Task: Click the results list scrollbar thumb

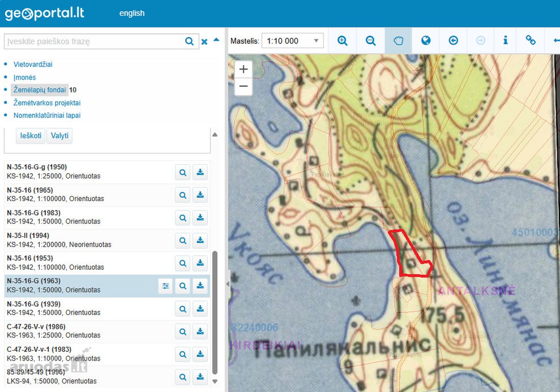Action: tap(215, 313)
